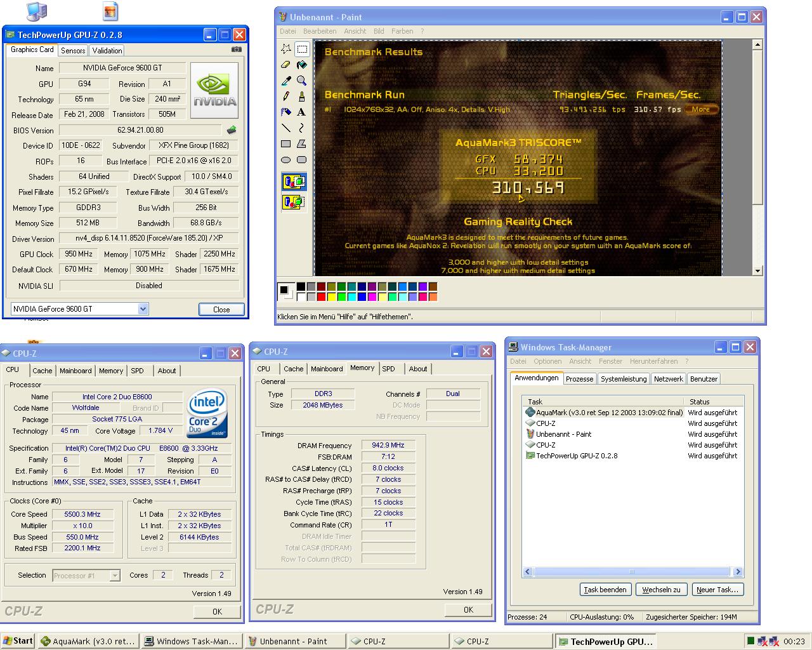Select the rectangular Select tool in Paint

coord(302,49)
